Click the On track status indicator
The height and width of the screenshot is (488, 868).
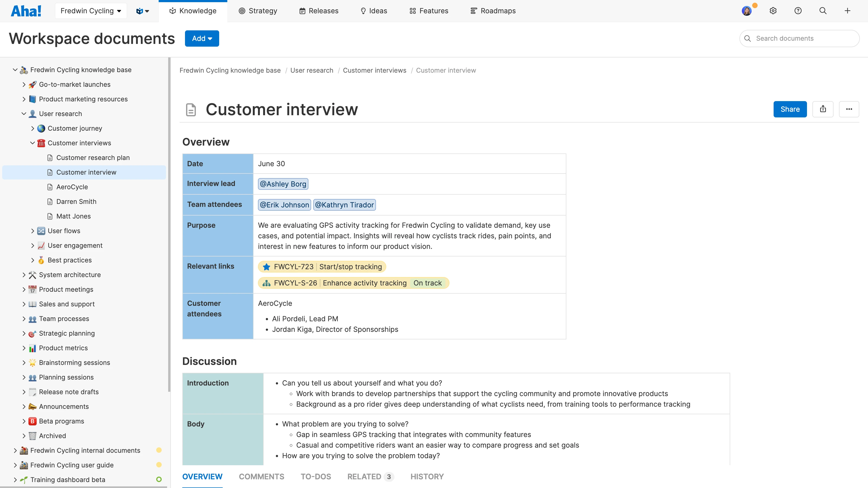[x=427, y=283]
